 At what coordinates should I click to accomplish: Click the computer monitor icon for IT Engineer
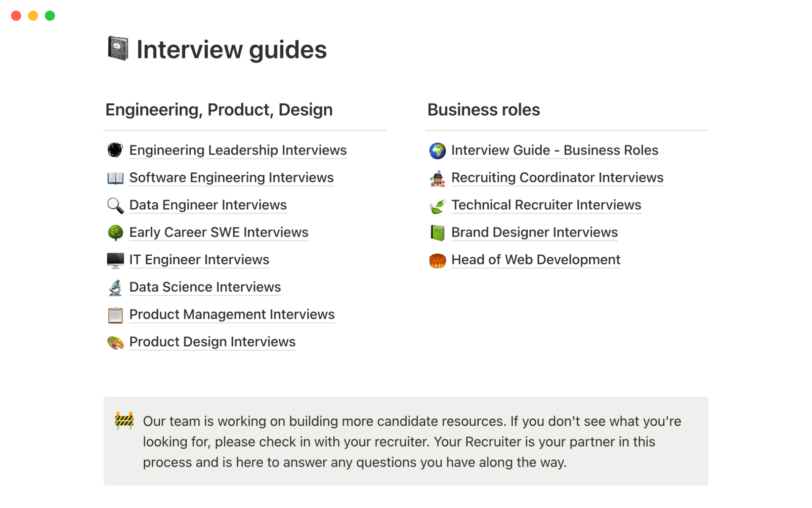pyautogui.click(x=115, y=260)
